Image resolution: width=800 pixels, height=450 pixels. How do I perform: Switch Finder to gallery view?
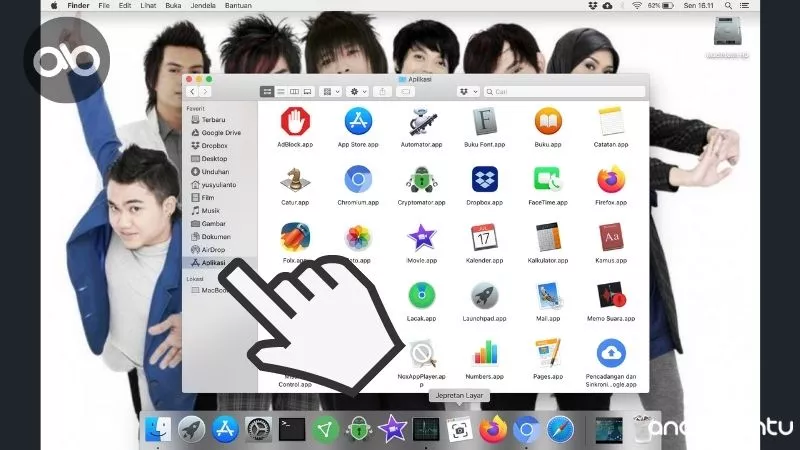pos(308,92)
